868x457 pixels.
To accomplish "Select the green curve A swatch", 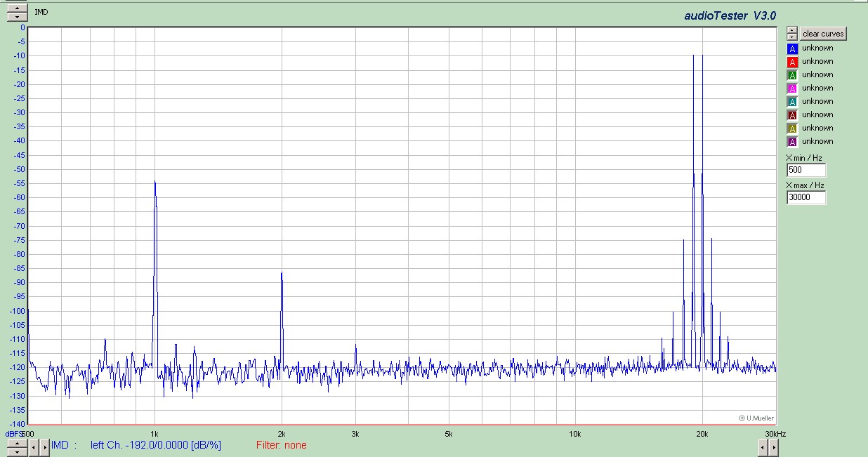I will (x=792, y=75).
